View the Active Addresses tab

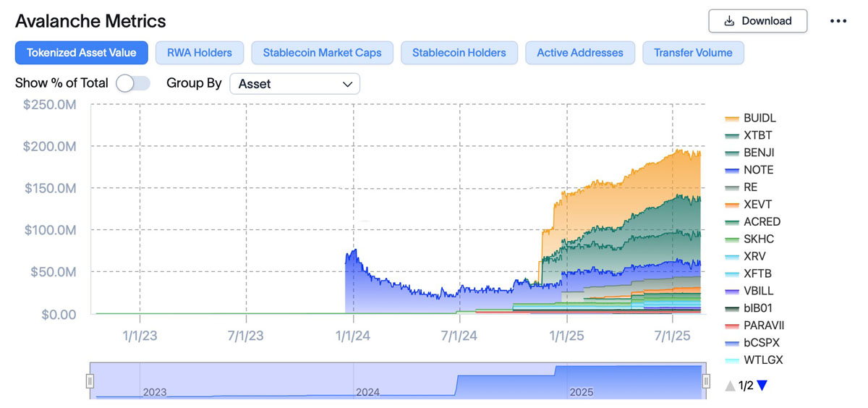click(x=579, y=53)
